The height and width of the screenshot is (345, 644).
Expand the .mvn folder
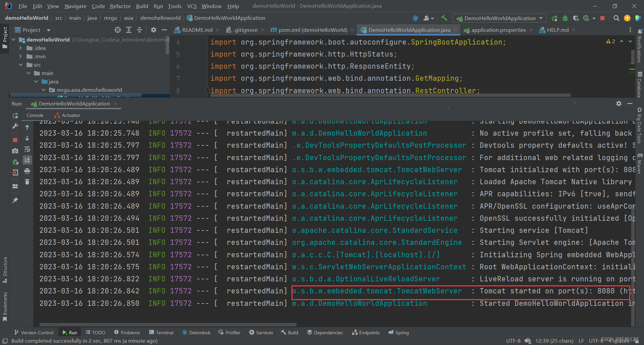click(x=20, y=56)
